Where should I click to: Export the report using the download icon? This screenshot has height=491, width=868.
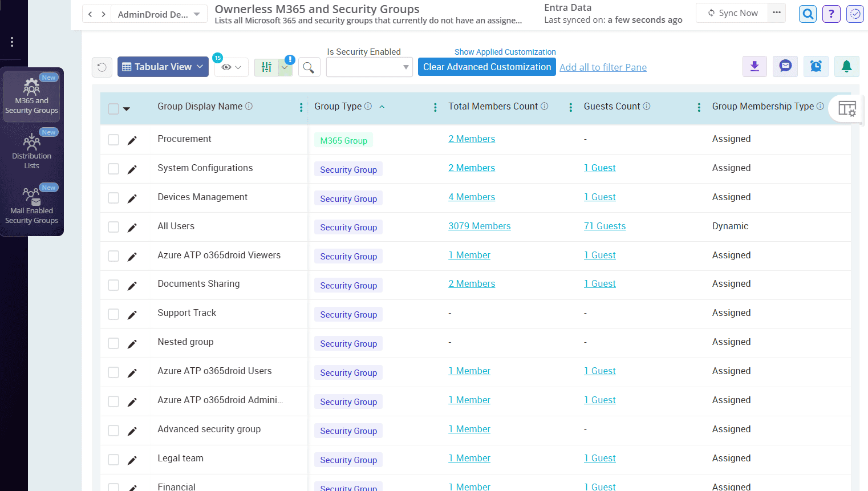point(755,66)
